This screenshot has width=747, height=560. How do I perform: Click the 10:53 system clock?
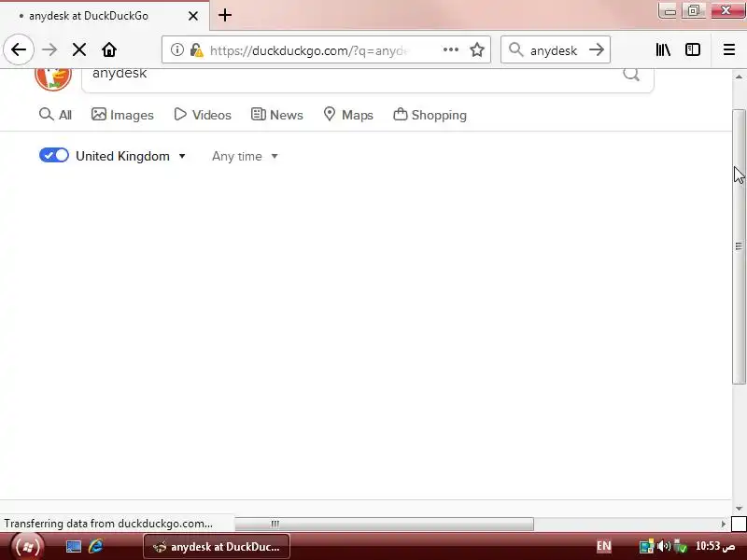tap(715, 546)
